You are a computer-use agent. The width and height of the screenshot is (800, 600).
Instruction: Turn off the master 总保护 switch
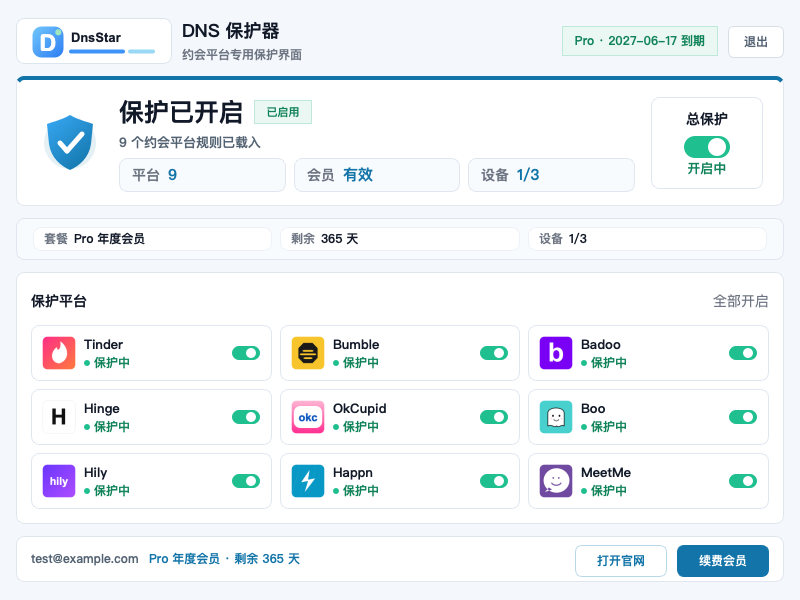click(x=707, y=147)
